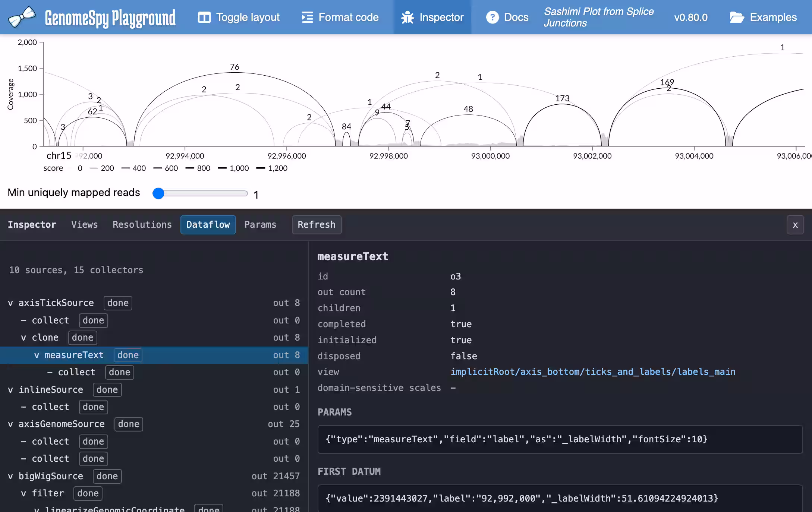The width and height of the screenshot is (812, 512).
Task: Click the FIRST DATUM JSON box
Action: [x=560, y=498]
